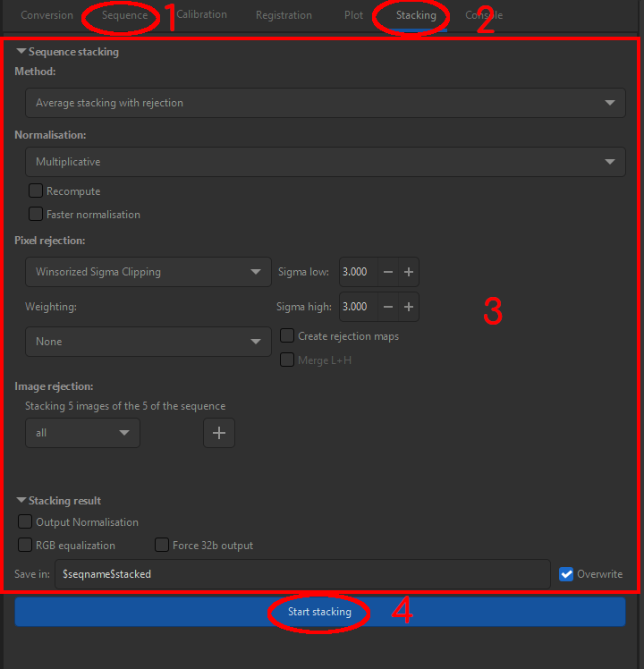644x669 pixels.
Task: Increase Sigma high with plus button
Action: (x=408, y=307)
